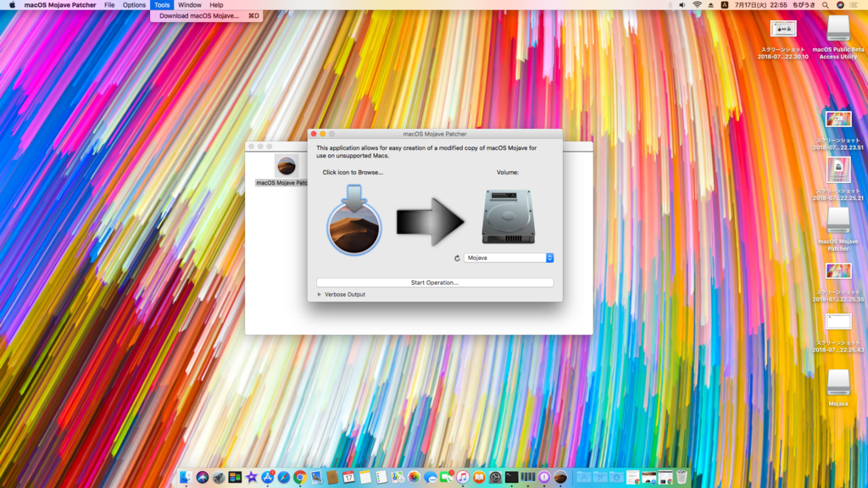Screen dimensions: 868x488
Task: Click macOS Mojave Patcher icon in Dock
Action: tap(561, 477)
